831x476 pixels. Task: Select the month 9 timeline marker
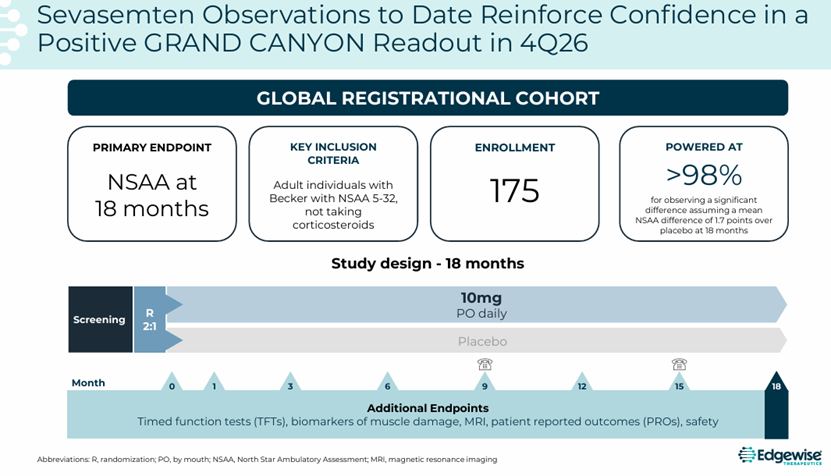[484, 382]
